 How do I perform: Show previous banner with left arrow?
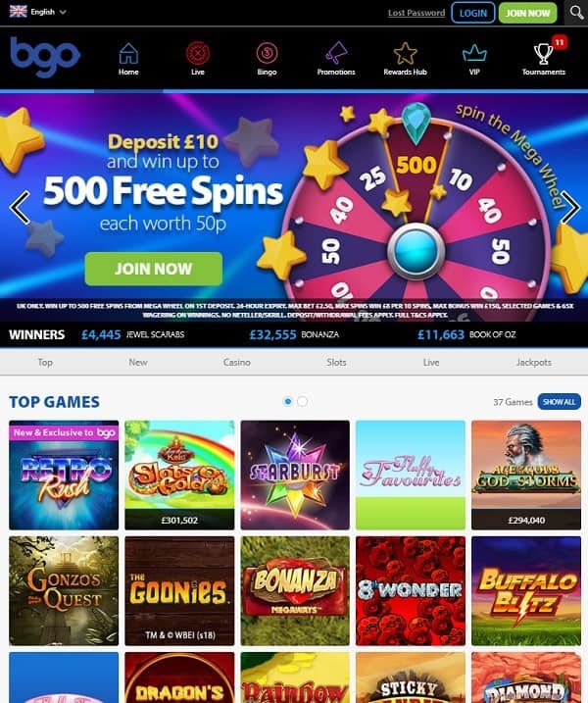20,207
